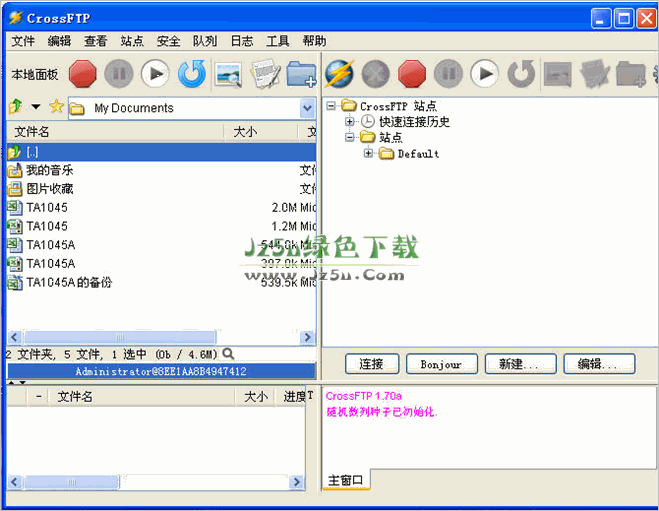Click the favorites star icon
The image size is (659, 511).
click(x=56, y=107)
